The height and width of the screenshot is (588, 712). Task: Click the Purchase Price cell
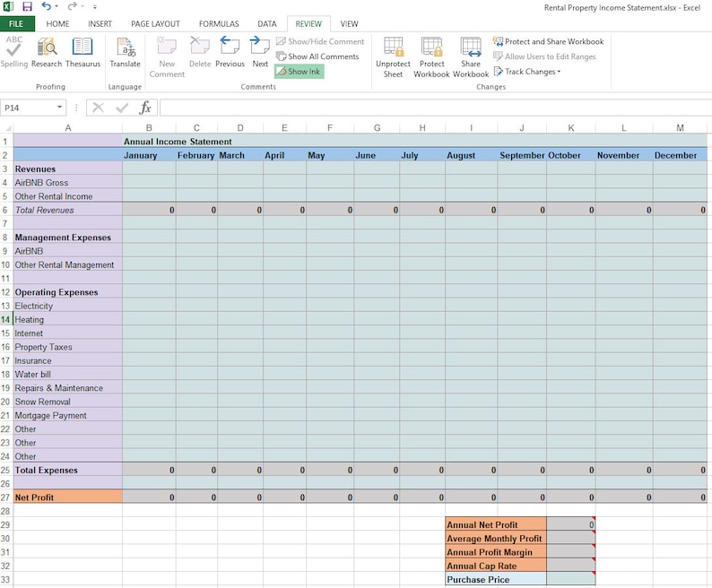coord(496,579)
